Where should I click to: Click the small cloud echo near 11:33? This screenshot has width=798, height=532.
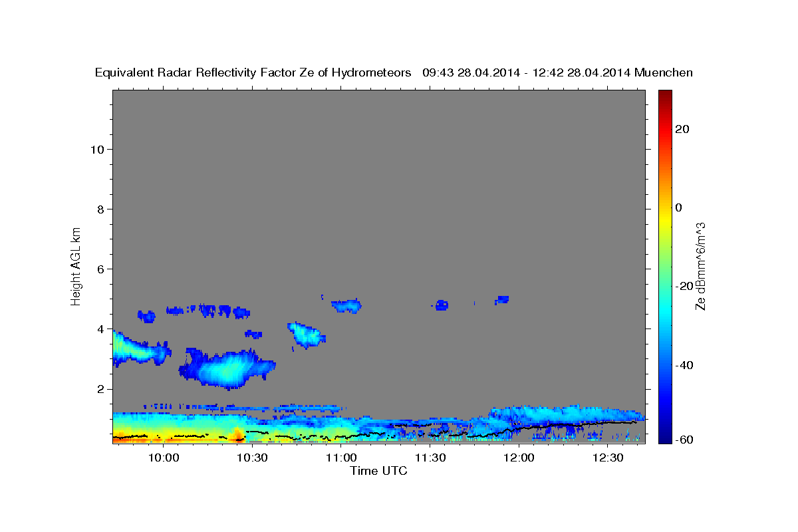click(x=441, y=305)
